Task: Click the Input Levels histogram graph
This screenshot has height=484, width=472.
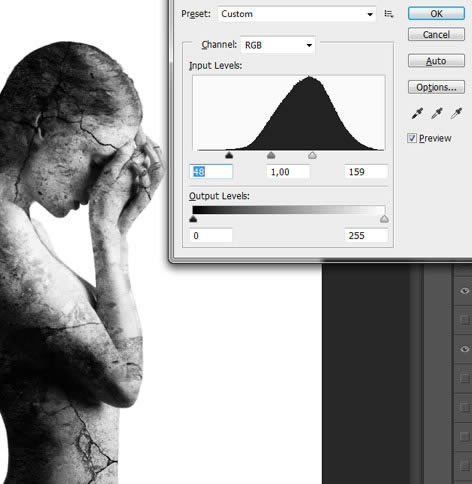Action: point(289,113)
